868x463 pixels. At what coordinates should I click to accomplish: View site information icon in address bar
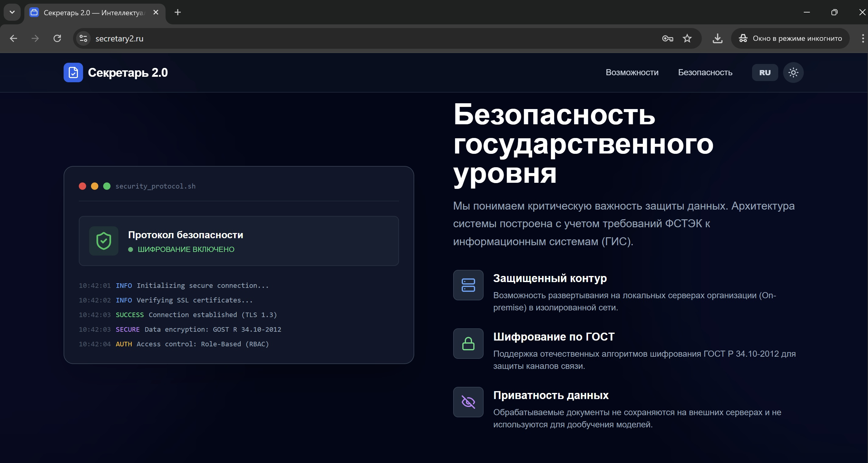point(83,38)
